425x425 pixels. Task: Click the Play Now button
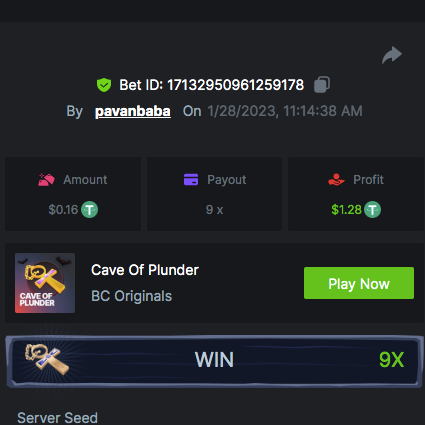tap(359, 283)
